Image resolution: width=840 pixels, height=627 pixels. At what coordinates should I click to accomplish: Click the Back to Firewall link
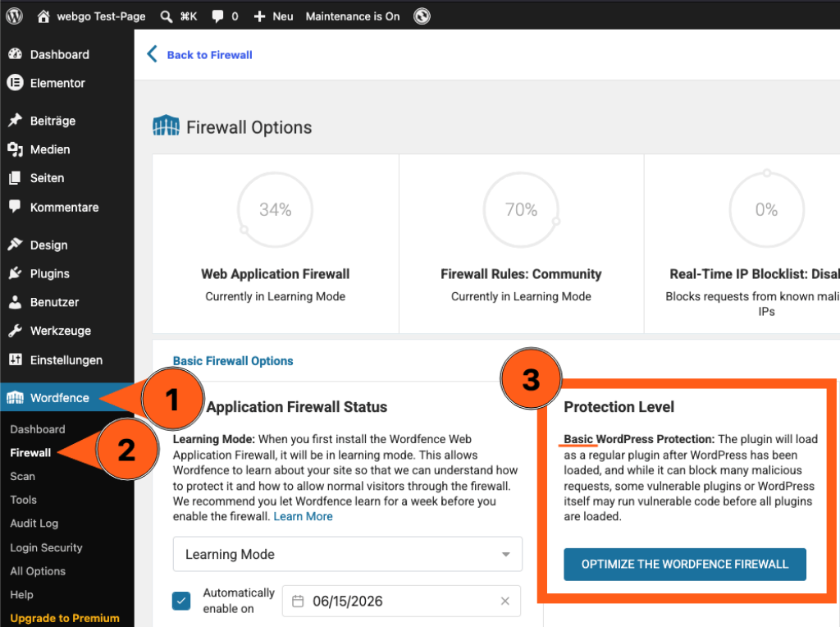pyautogui.click(x=209, y=55)
